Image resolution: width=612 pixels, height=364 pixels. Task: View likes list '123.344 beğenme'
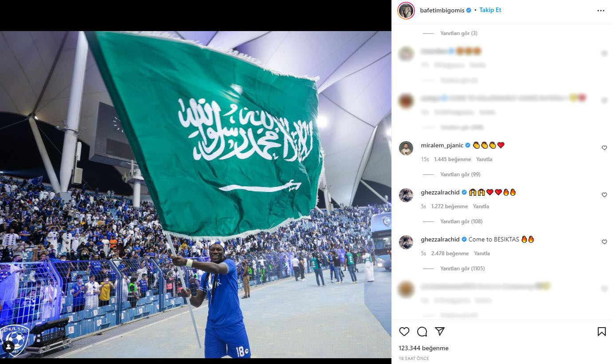pyautogui.click(x=423, y=348)
